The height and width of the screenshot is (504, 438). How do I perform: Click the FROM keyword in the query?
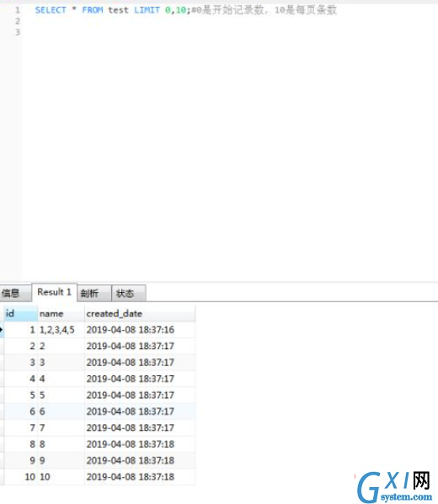(x=93, y=10)
